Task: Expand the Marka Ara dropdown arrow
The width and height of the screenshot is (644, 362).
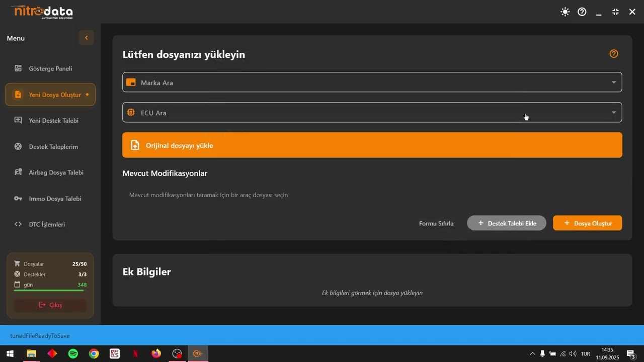Action: pyautogui.click(x=614, y=82)
